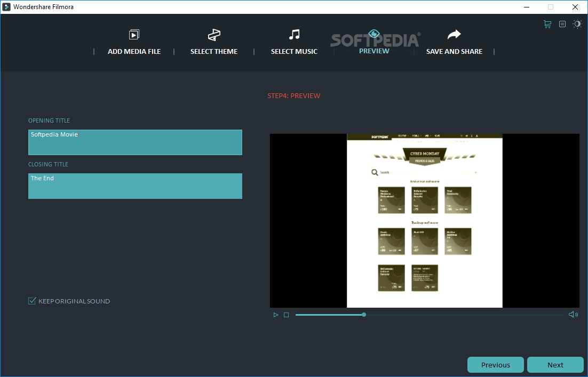Open the register list icon
This screenshot has width=588, height=377.
coord(562,24)
